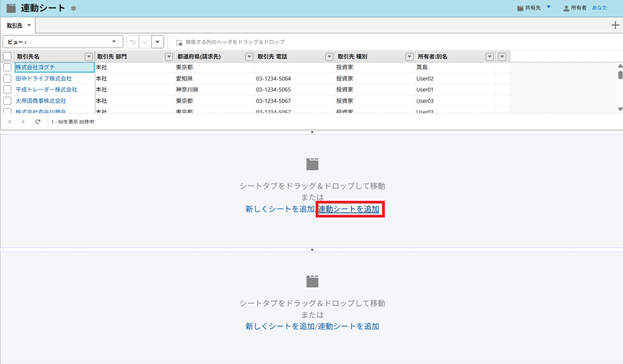Viewport: 623px width, 364px height.
Task: Open 所有者:別名 column filter dropdown
Action: [x=490, y=57]
